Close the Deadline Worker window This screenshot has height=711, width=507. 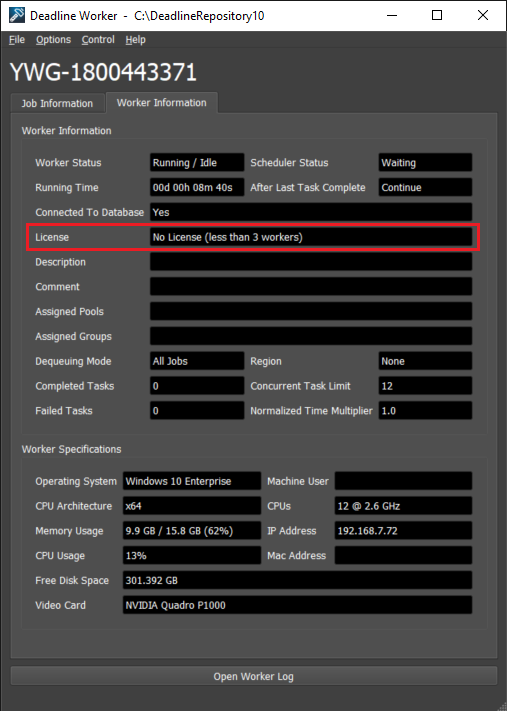[483, 15]
